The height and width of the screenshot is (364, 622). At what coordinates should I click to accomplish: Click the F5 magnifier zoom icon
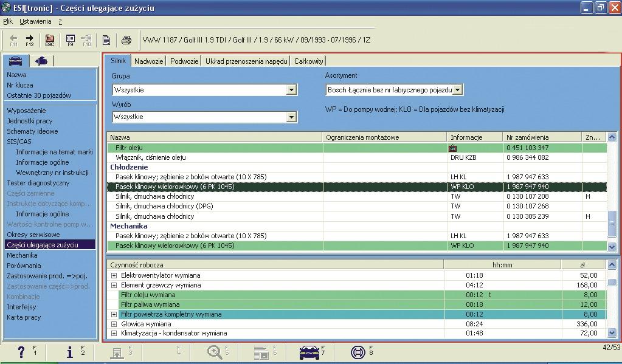tap(215, 352)
